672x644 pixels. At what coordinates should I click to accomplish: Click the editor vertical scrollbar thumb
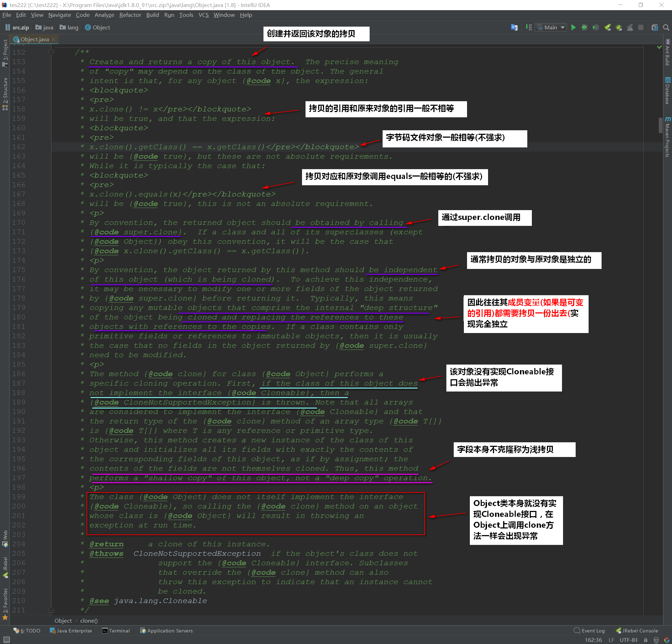pos(660,125)
